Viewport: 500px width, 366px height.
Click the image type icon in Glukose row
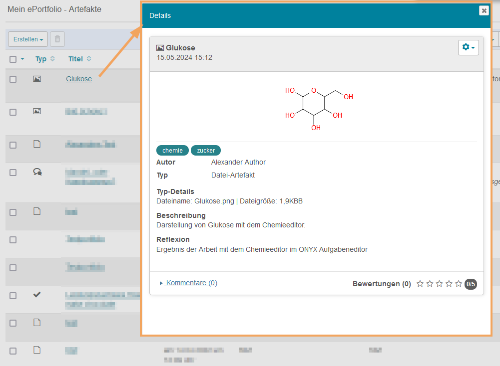37,79
